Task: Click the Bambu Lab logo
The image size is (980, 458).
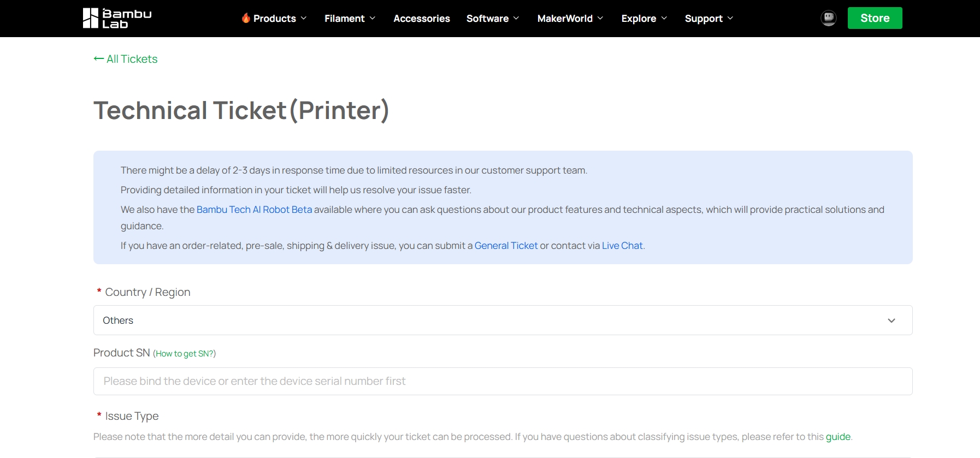Action: click(x=117, y=18)
